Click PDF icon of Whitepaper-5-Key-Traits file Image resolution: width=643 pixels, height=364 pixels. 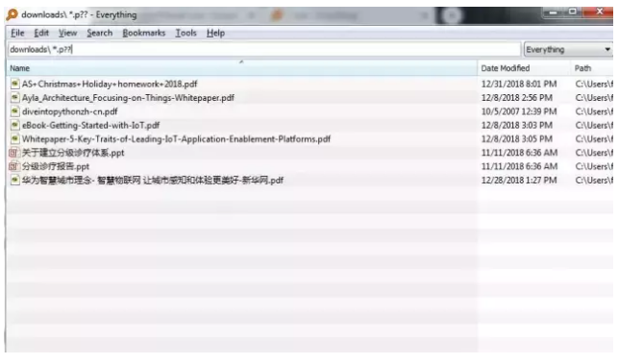tap(14, 139)
